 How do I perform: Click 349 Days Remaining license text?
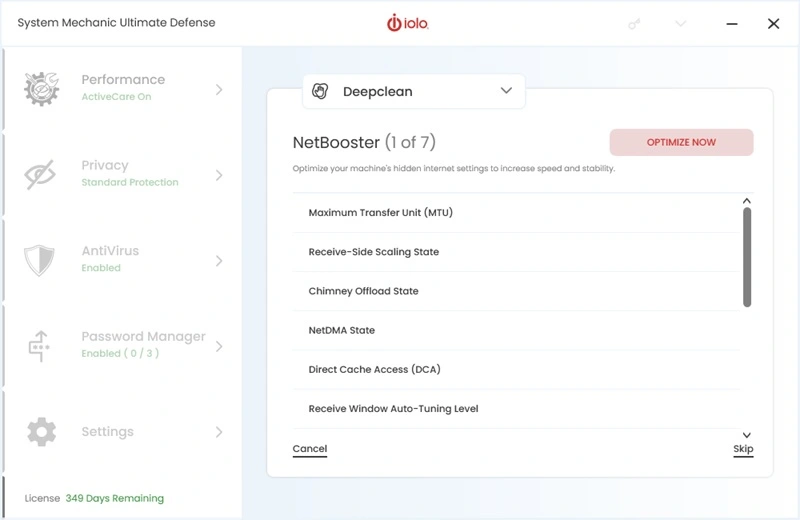click(114, 498)
